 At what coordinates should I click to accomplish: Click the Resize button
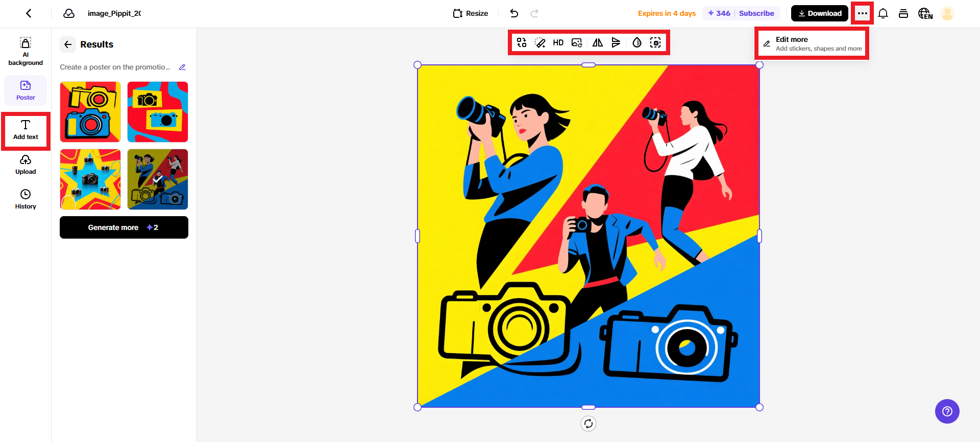[x=471, y=13]
